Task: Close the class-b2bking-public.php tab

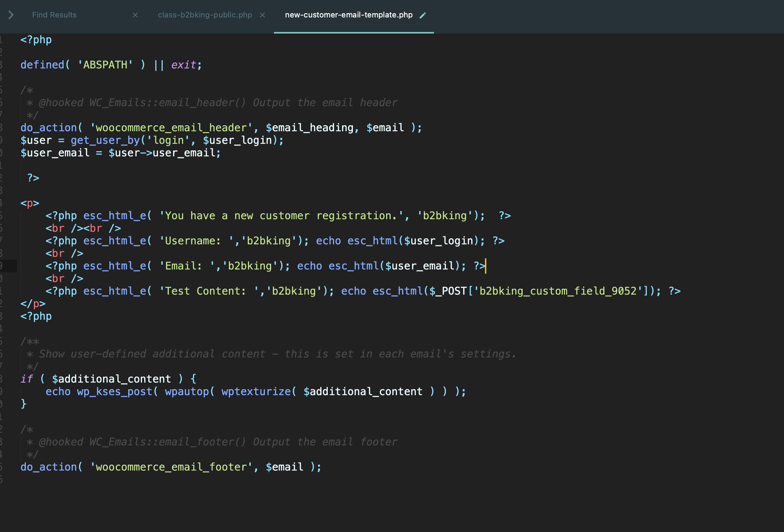Action: point(262,15)
